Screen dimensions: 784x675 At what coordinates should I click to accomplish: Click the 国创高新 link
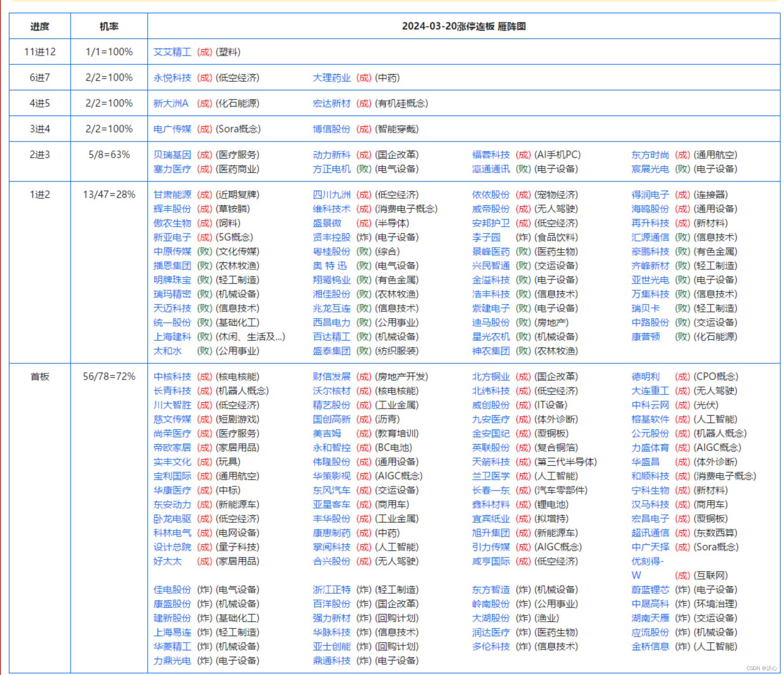tap(332, 419)
